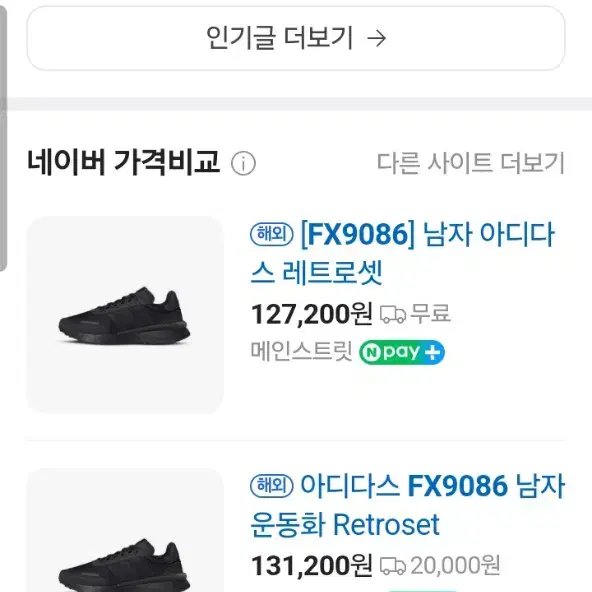
Task: Click the 해외 badge on the second listing
Action: coord(271,486)
